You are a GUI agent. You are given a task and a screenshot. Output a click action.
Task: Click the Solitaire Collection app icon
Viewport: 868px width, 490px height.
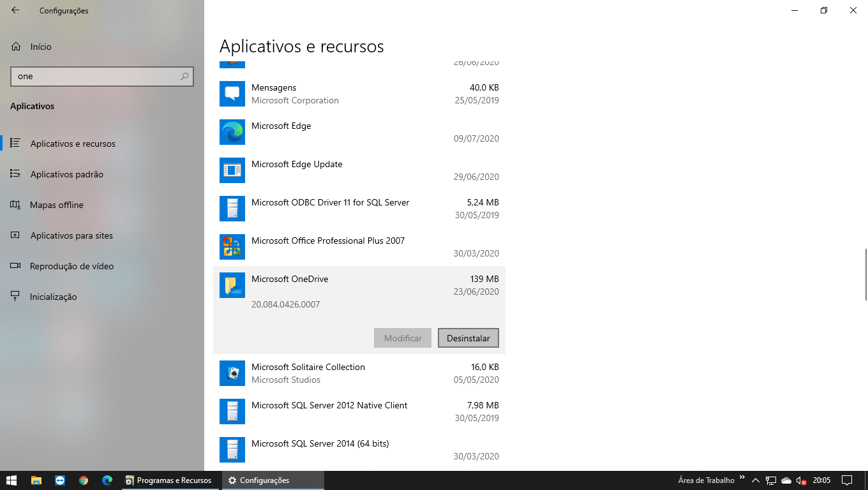coord(232,373)
